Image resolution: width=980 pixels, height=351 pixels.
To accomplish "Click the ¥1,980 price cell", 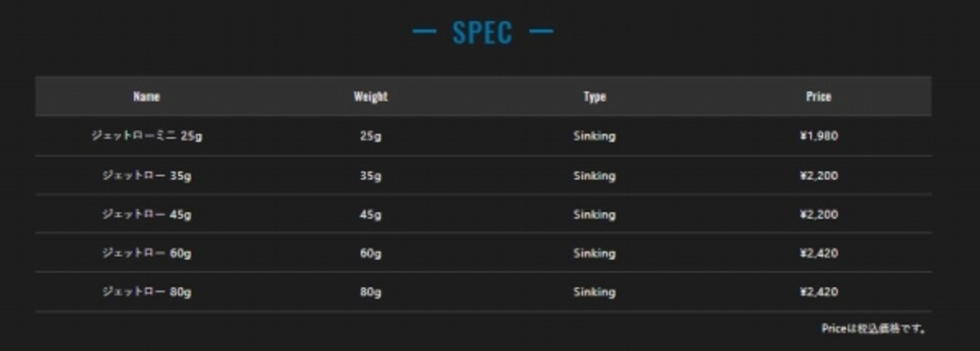I will pos(818,136).
